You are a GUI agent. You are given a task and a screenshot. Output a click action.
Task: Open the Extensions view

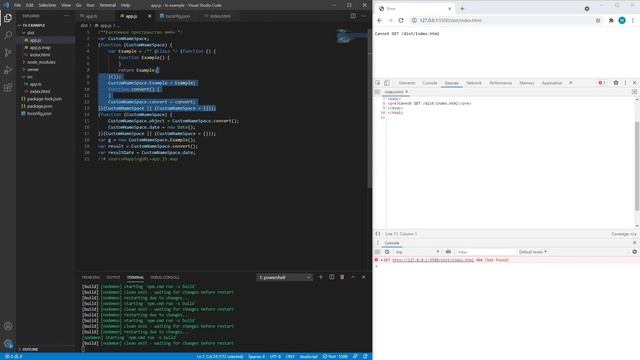pyautogui.click(x=8, y=88)
